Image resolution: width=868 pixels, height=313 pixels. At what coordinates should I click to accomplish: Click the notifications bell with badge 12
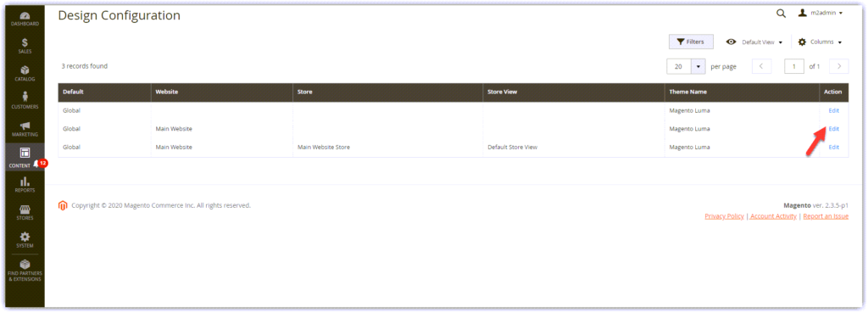(36, 164)
